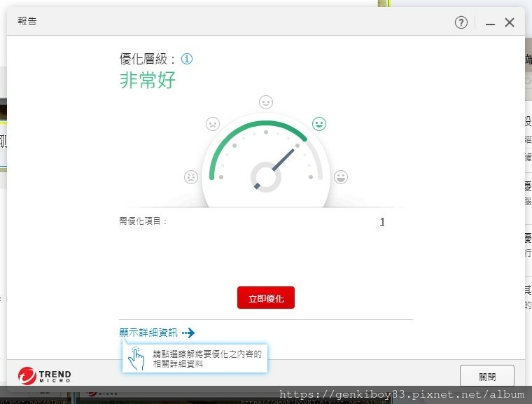Image resolution: width=532 pixels, height=404 pixels.
Task: Click the tooltip text 請點選瞭解將要優化之內容的相關詳細資料
Action: point(207,359)
